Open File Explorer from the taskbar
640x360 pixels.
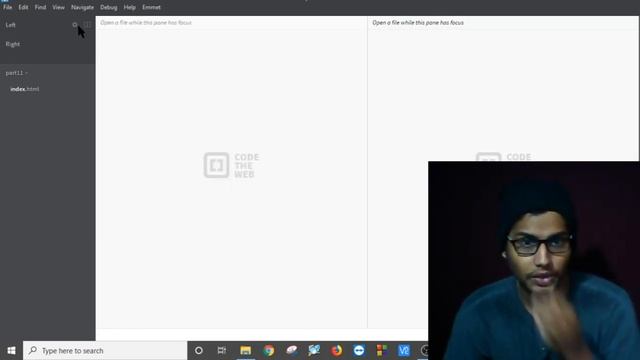pos(245,351)
